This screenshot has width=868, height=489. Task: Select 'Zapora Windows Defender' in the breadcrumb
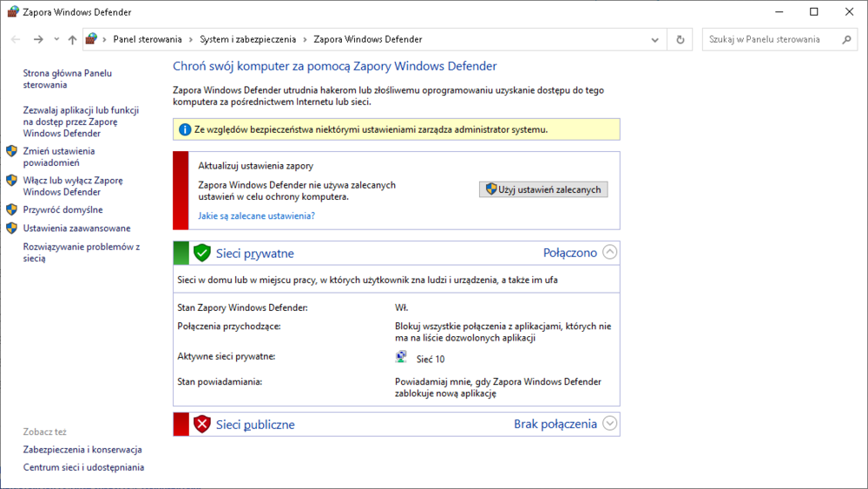367,39
